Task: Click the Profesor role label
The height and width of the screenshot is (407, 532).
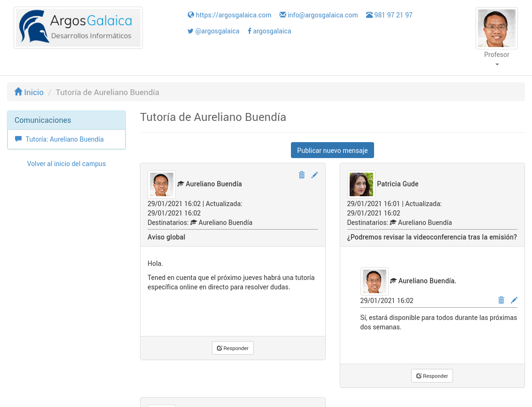Action: [x=497, y=55]
